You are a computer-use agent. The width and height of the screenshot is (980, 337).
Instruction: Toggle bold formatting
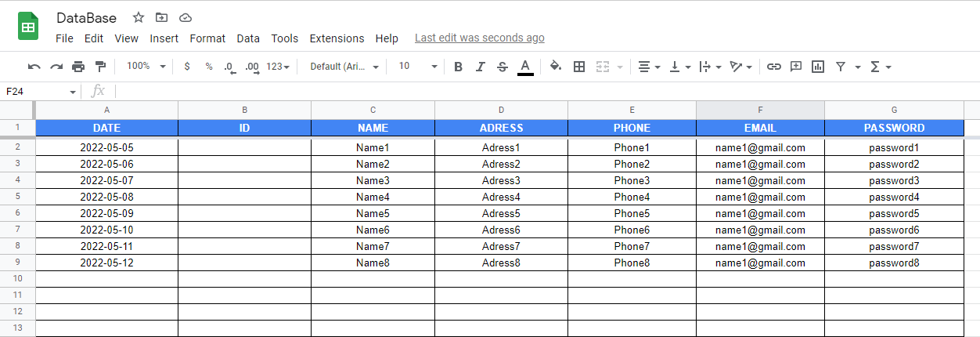pos(458,67)
